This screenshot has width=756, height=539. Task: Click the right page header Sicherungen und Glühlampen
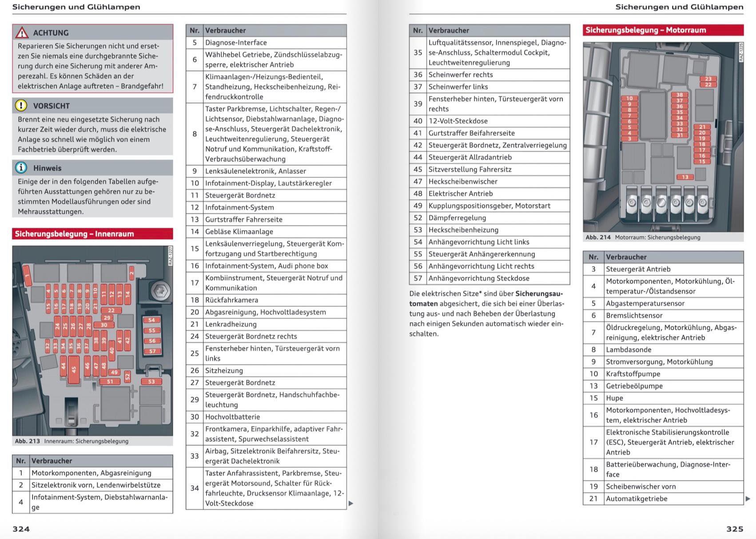click(679, 7)
